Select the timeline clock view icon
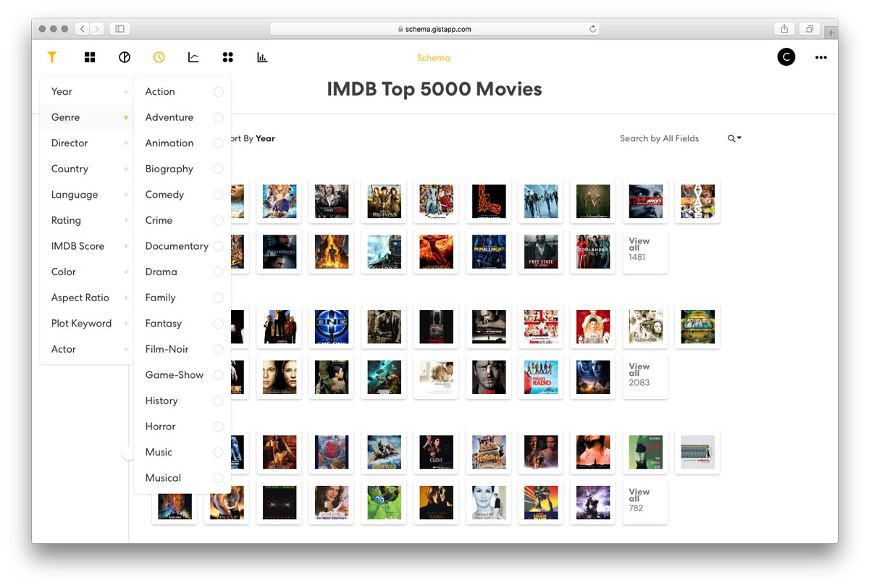869x588 pixels. 159,57
